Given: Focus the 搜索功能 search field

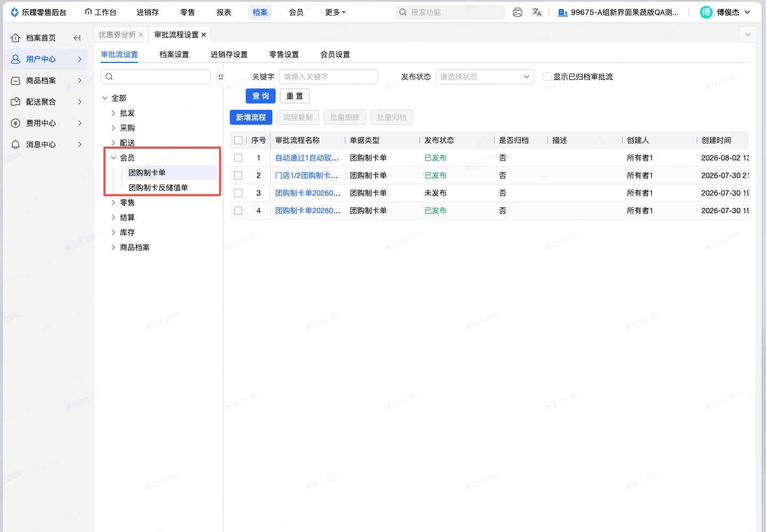Looking at the screenshot, I should pyautogui.click(x=450, y=12).
